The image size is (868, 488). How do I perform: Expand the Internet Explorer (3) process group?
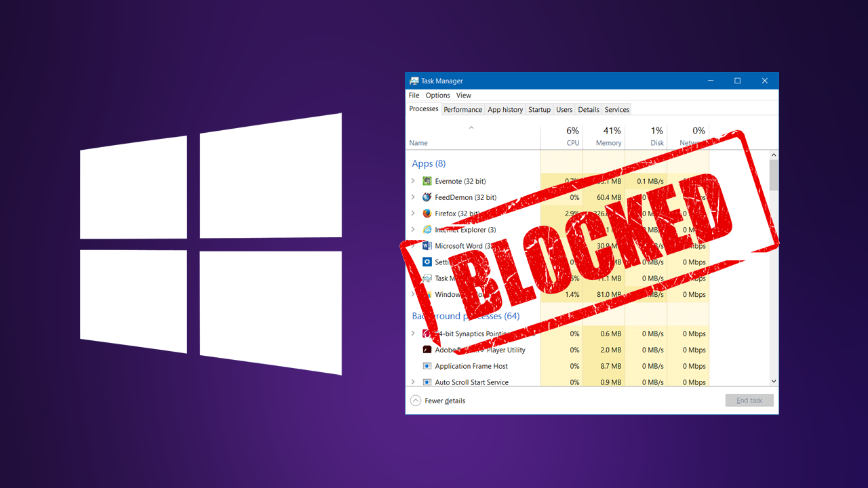click(x=413, y=230)
